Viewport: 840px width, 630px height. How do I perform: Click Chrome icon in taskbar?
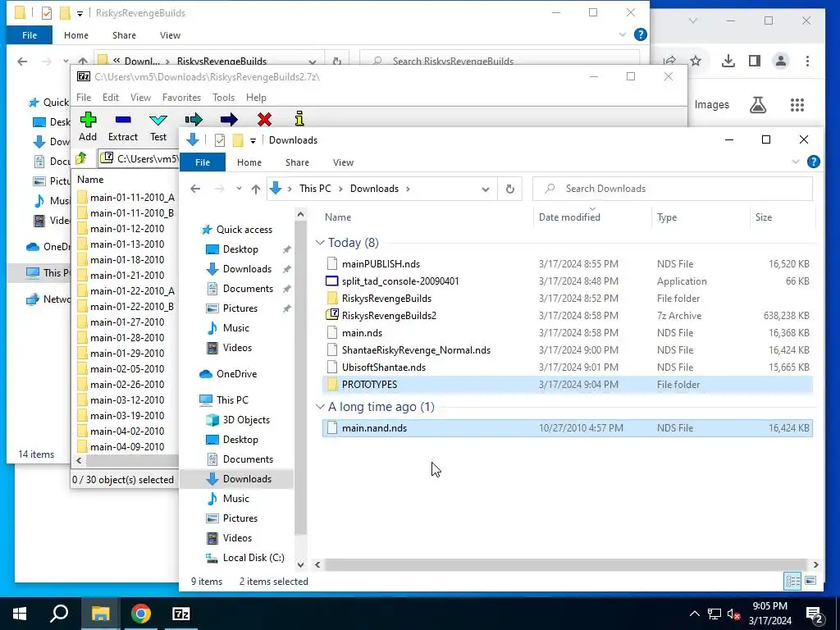141,614
